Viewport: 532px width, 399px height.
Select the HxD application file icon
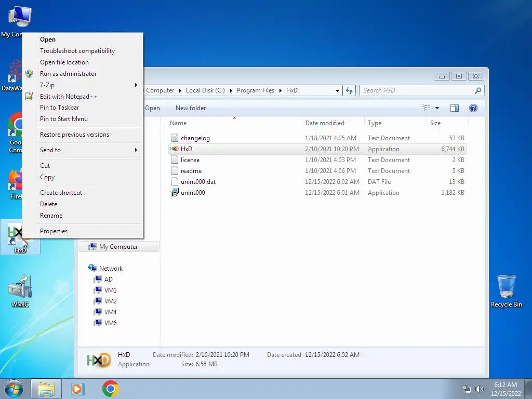175,149
